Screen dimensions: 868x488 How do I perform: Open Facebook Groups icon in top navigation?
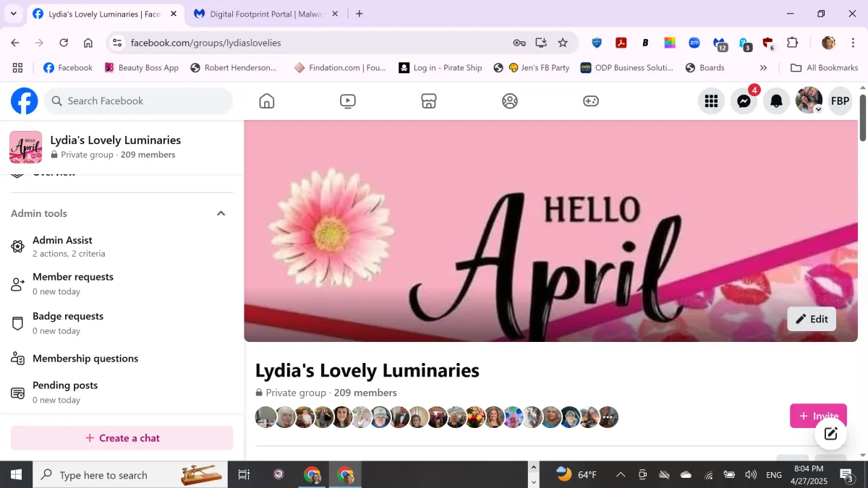(x=510, y=101)
